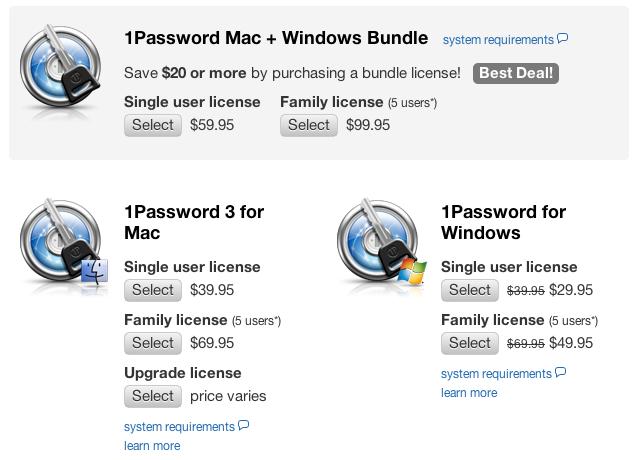The image size is (636, 460).
Task: Select Windows single user license at $29.95
Action: click(470, 290)
